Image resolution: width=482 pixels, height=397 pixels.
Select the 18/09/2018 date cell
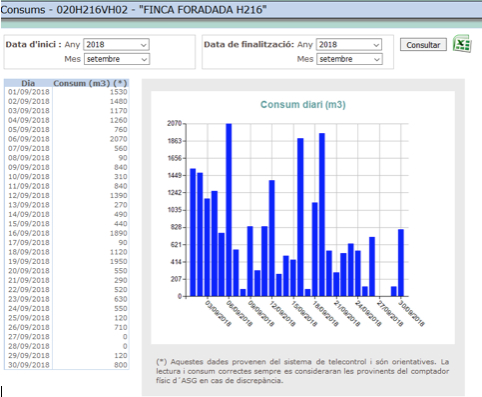point(29,252)
